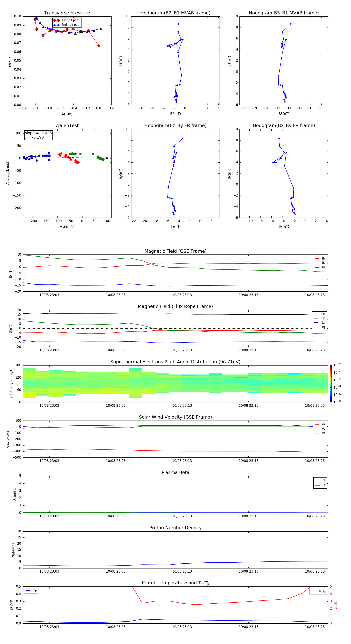Select "Bz'" in the Flux Rope legend
Screen dimensions: 351x644
tap(320, 323)
